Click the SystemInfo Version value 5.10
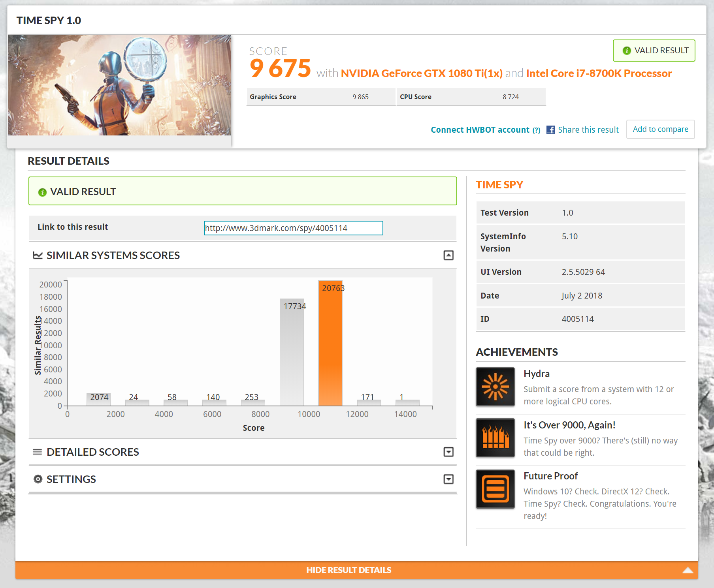The width and height of the screenshot is (714, 588). pyautogui.click(x=570, y=237)
